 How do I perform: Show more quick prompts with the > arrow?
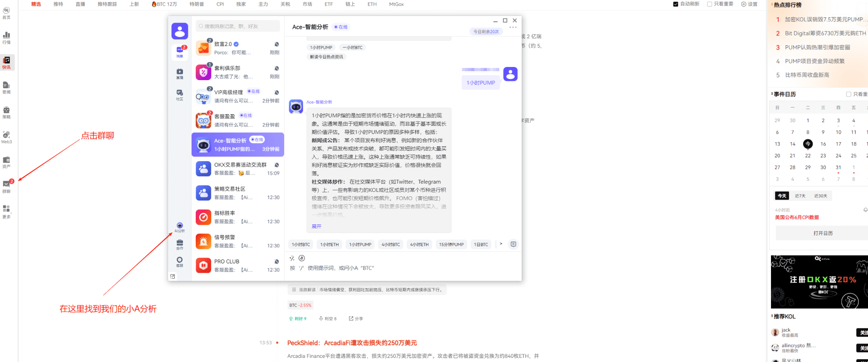point(500,244)
